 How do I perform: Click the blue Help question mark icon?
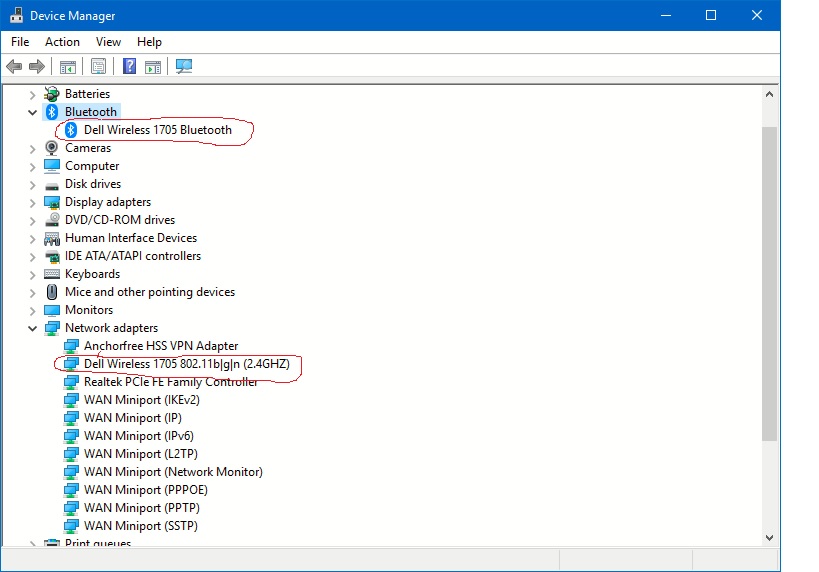[129, 66]
